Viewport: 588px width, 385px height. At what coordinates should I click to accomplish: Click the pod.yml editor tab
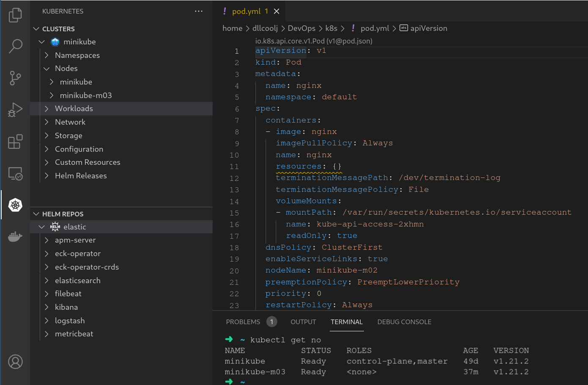point(246,11)
